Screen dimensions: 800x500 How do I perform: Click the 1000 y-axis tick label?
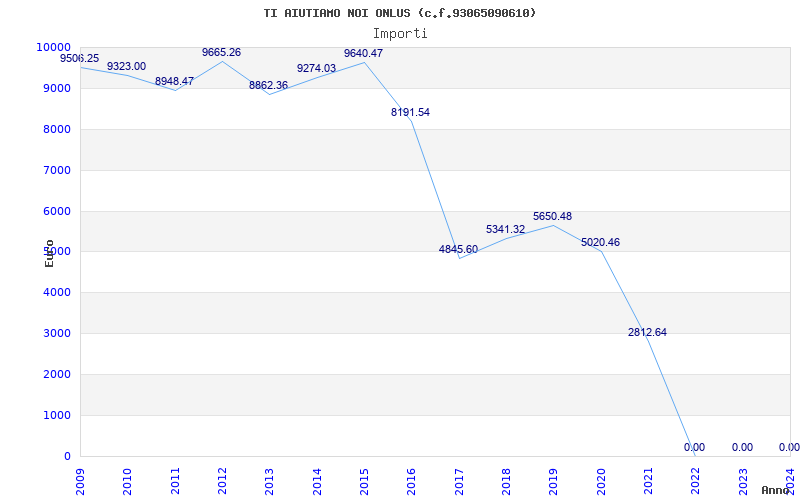(57, 415)
